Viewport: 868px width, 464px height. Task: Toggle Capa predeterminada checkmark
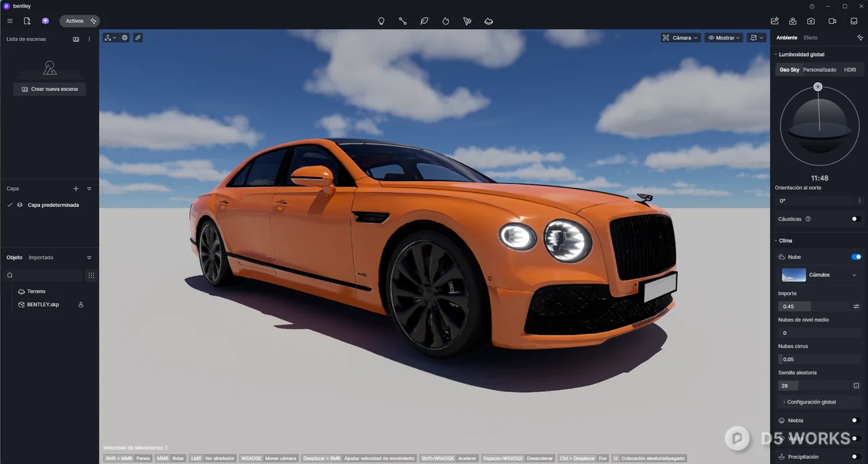9,205
